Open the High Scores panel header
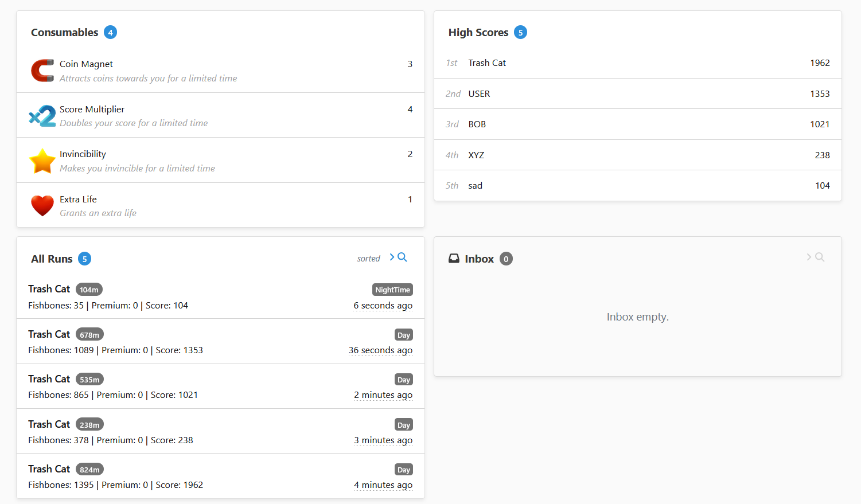The height and width of the screenshot is (504, 861). 479,32
